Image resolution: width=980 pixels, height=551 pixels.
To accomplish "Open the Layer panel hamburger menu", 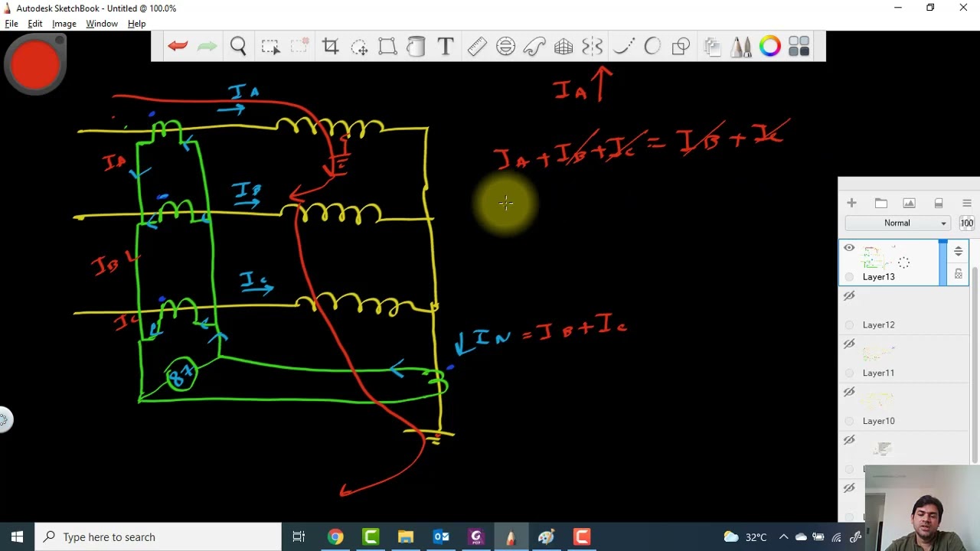I will click(x=966, y=203).
